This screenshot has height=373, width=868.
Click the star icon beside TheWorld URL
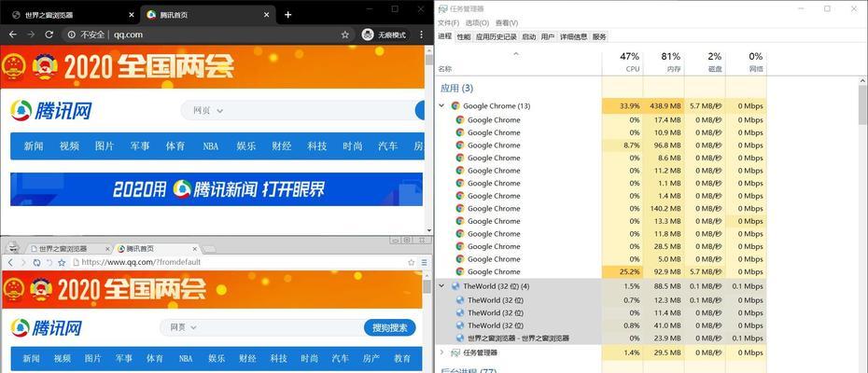coord(62,262)
